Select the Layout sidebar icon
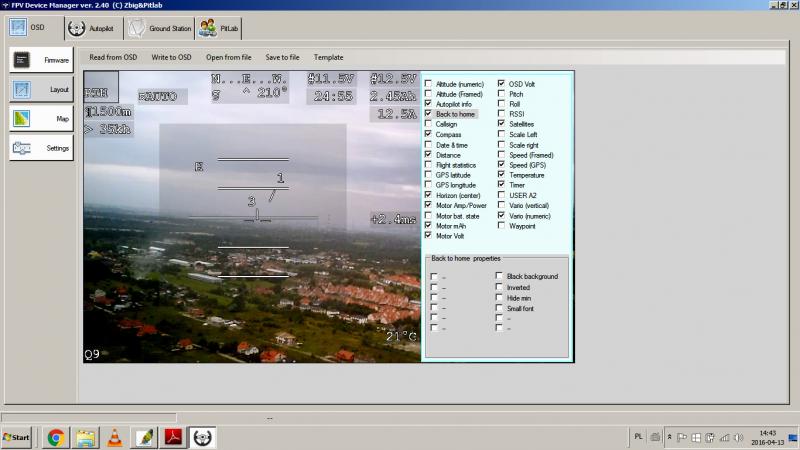The width and height of the screenshot is (800, 450). coord(41,89)
